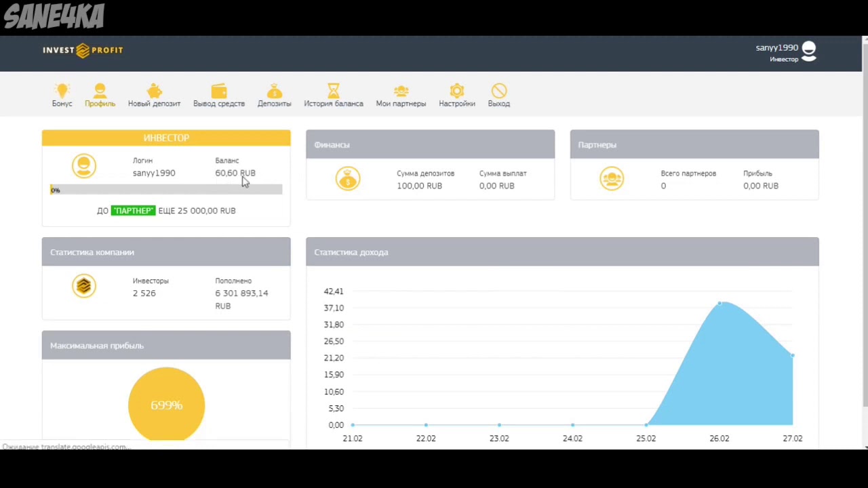Click the chart data point at 27.02
The width and height of the screenshot is (868, 488).
pos(792,355)
